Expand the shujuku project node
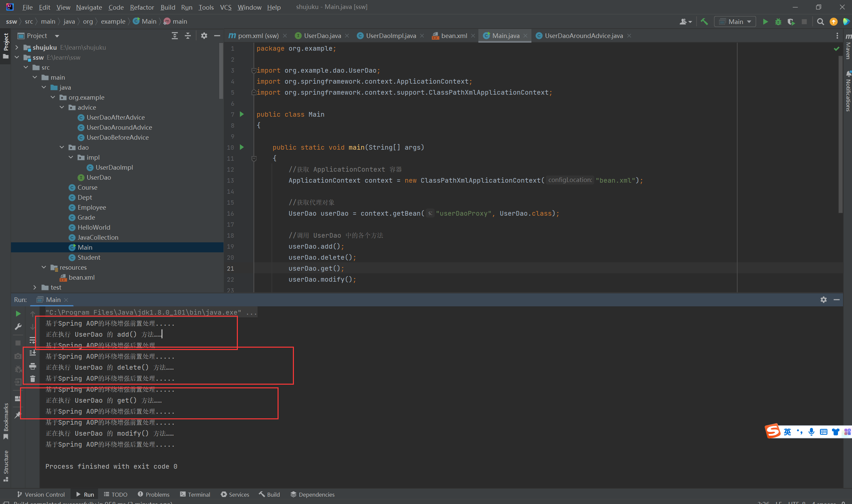The width and height of the screenshot is (852, 504). [17, 47]
